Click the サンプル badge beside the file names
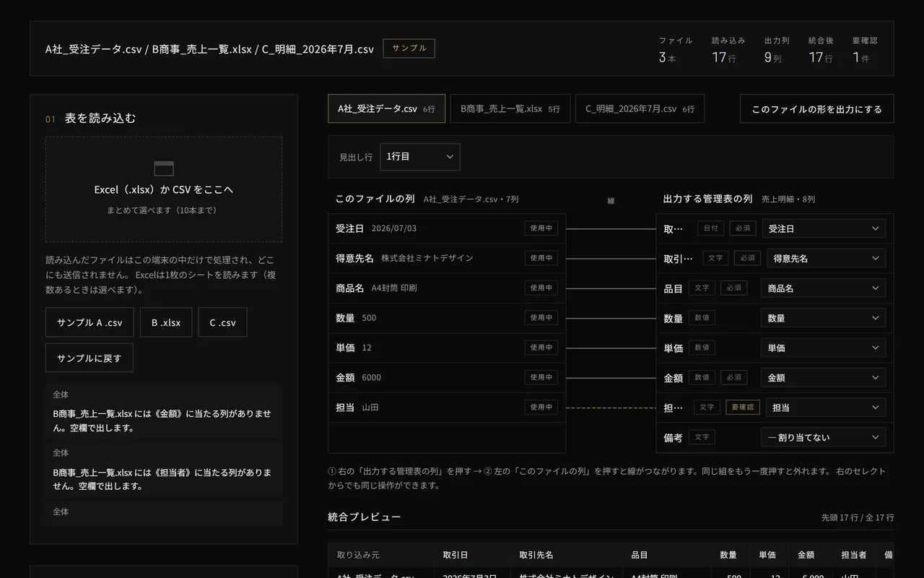The width and height of the screenshot is (924, 578). 409,48
